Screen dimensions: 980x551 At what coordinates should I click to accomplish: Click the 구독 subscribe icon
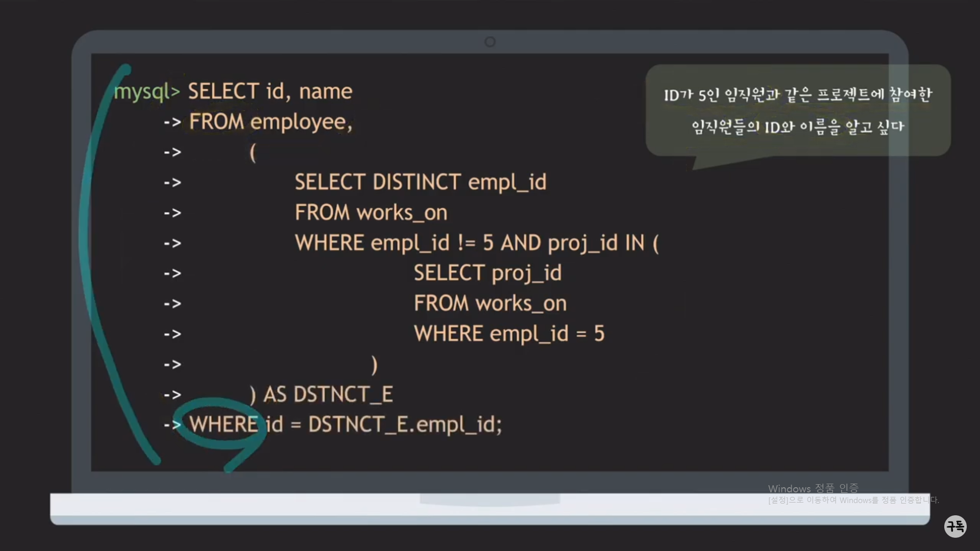point(955,526)
